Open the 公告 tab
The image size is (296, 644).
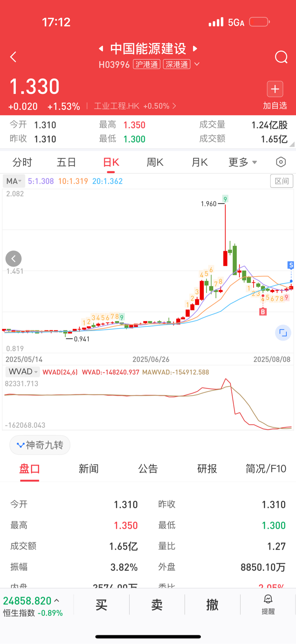[x=148, y=469]
